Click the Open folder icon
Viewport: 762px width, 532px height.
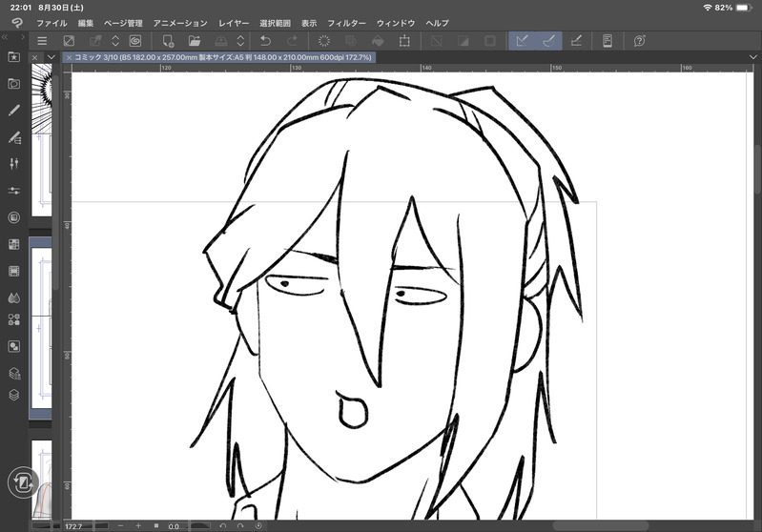pyautogui.click(x=195, y=41)
